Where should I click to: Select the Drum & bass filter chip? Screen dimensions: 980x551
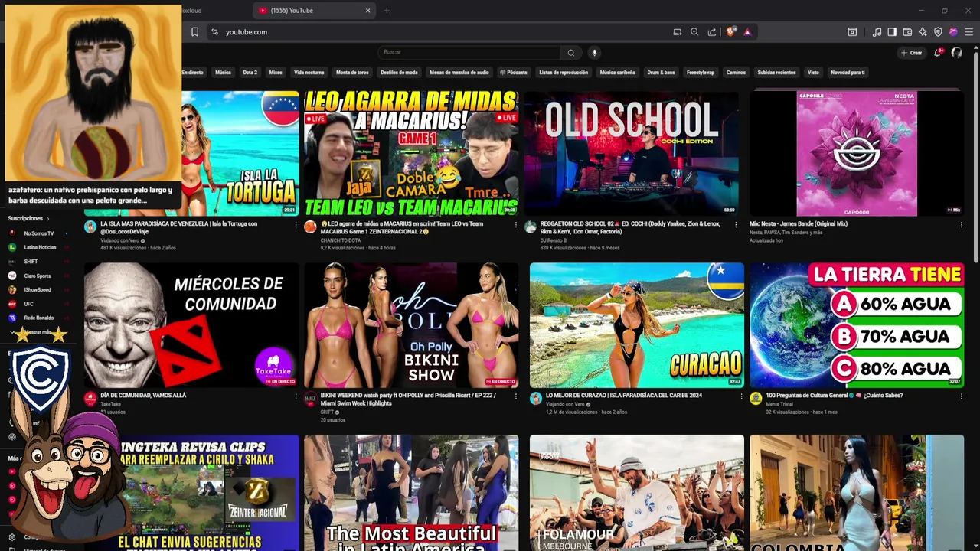[x=661, y=73]
